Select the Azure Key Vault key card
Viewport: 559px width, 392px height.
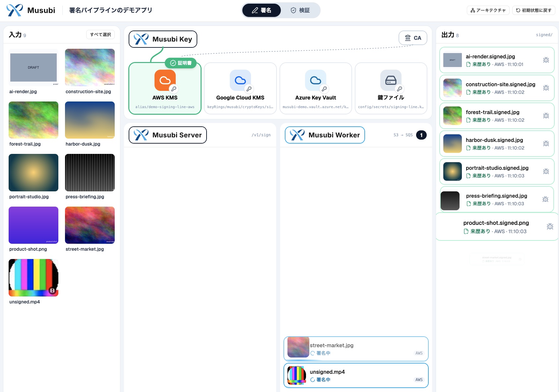[316, 88]
